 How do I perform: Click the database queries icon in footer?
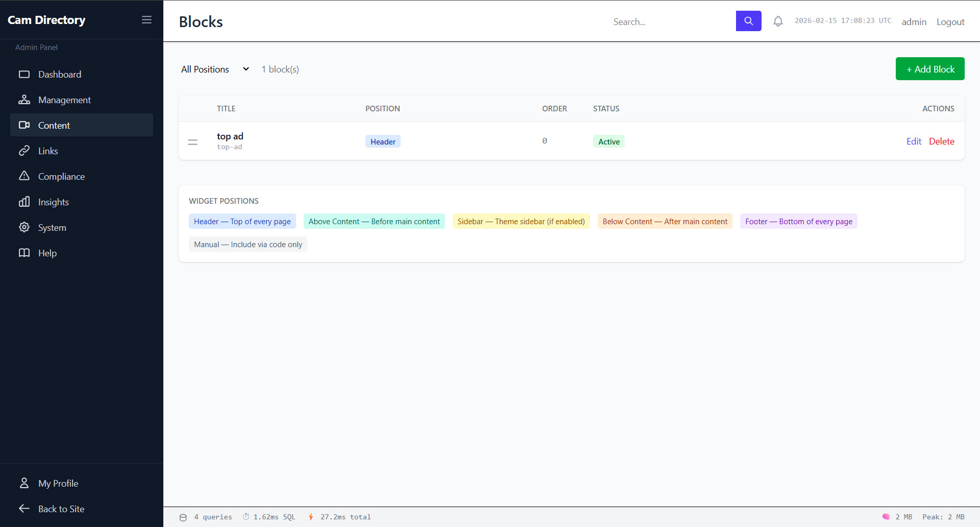[x=183, y=517]
